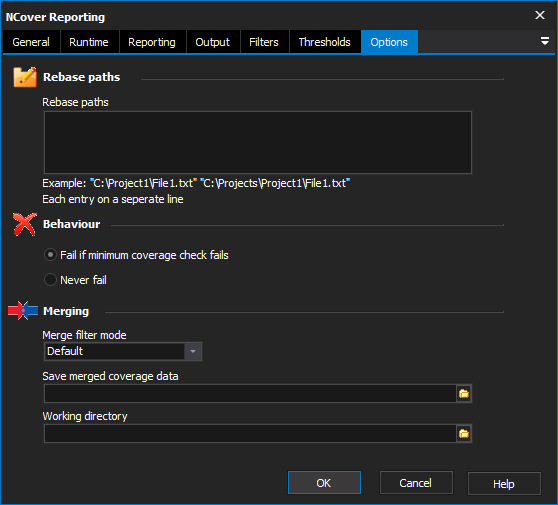Click the Cancel button
Image resolution: width=558 pixels, height=505 pixels.
point(416,483)
